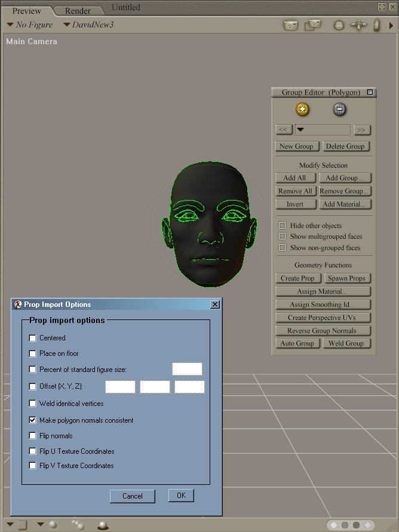Click the round trackball icon in top toolbar
Viewport: 399px width, 532px height.
pos(339,26)
